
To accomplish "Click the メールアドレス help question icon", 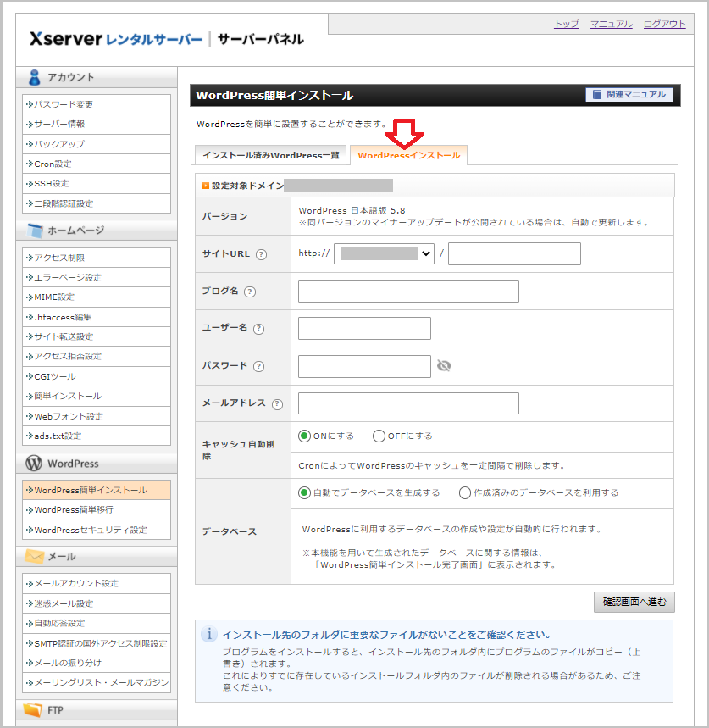I will tap(277, 404).
